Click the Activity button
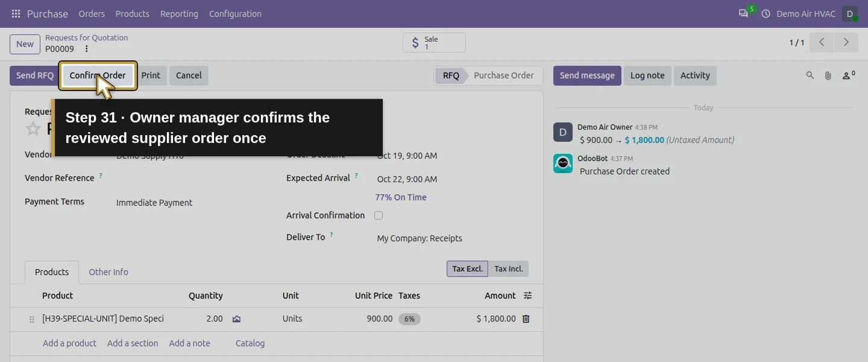The width and height of the screenshot is (868, 362). point(695,75)
